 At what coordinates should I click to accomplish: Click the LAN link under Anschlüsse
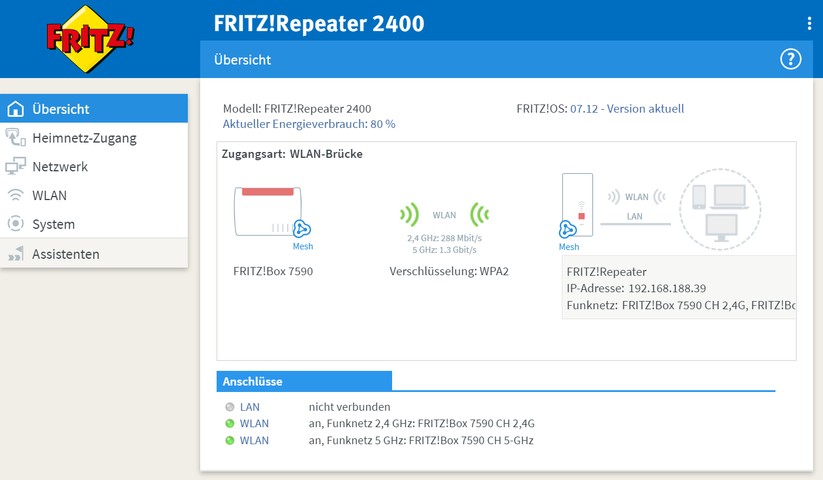249,407
